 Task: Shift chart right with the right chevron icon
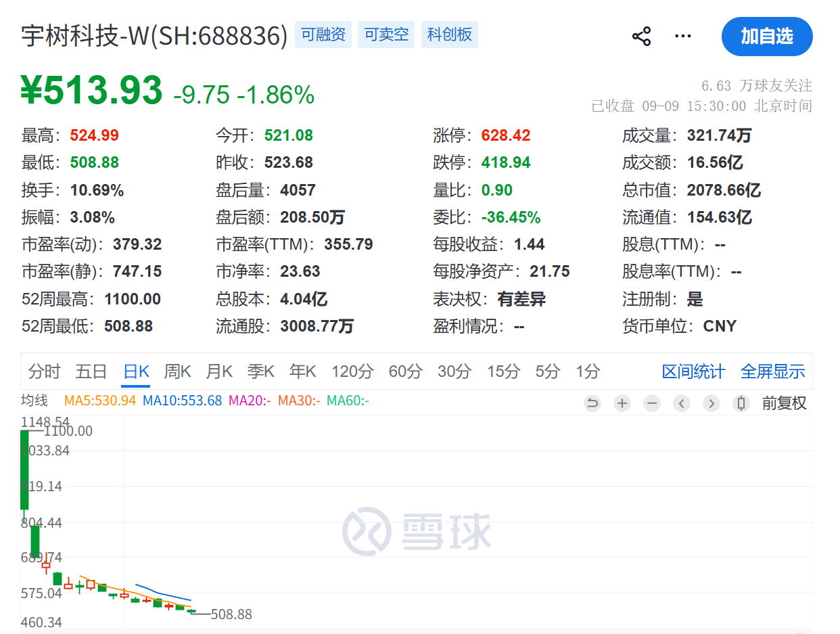pyautogui.click(x=711, y=404)
